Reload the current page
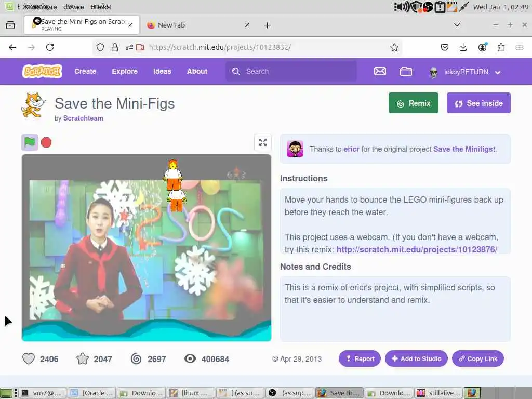Screen dimensions: 532x399 coord(50,47)
